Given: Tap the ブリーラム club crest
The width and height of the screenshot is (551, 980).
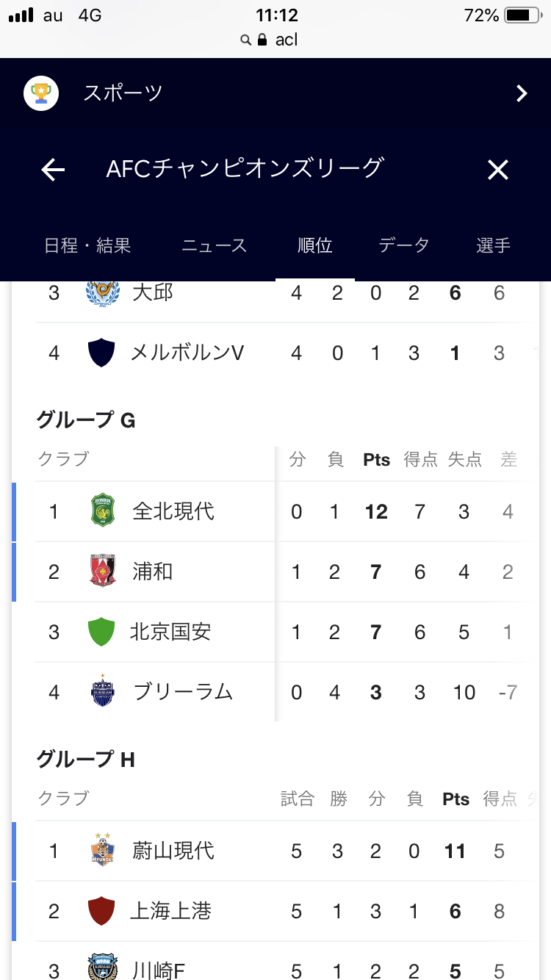Looking at the screenshot, I should pyautogui.click(x=102, y=692).
